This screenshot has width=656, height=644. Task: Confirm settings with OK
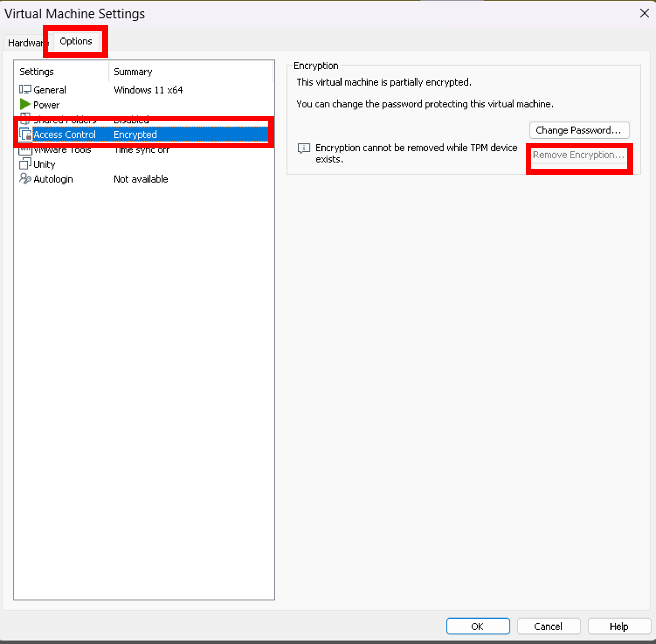click(478, 626)
